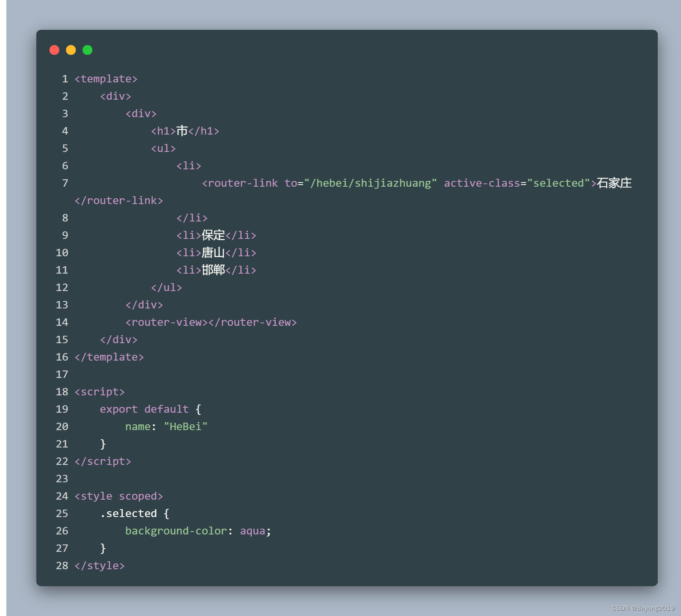The height and width of the screenshot is (616, 681).
Task: Click the aqua color value
Action: point(253,531)
